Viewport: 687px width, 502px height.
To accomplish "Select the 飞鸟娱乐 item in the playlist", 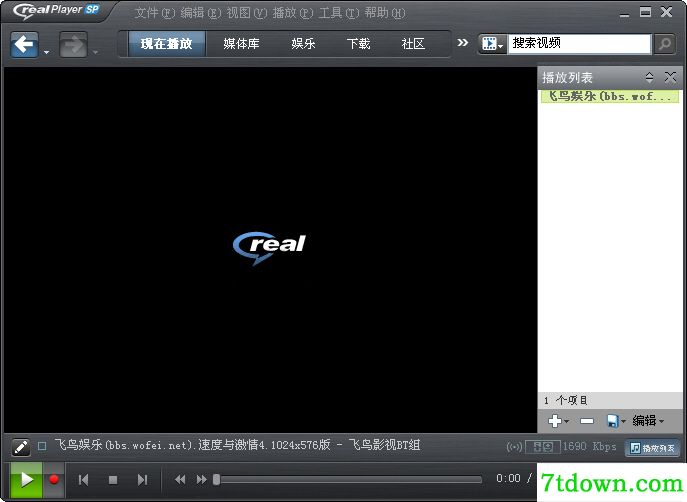I will 610,96.
